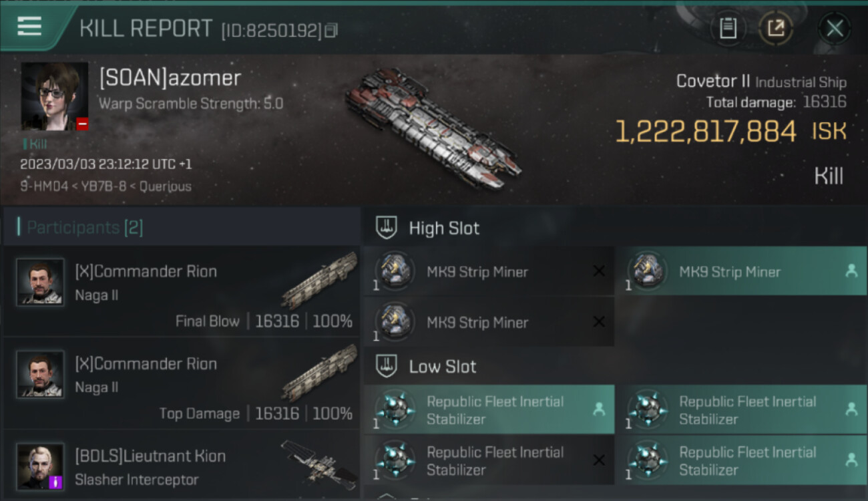Select the Participants [2] tab
868x501 pixels.
click(x=85, y=227)
